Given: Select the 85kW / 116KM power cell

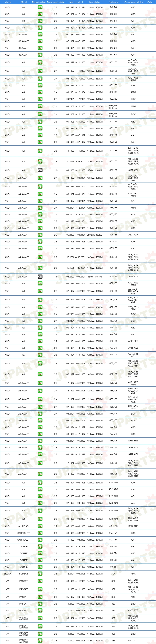Looking at the screenshot, I should (95, 170).
